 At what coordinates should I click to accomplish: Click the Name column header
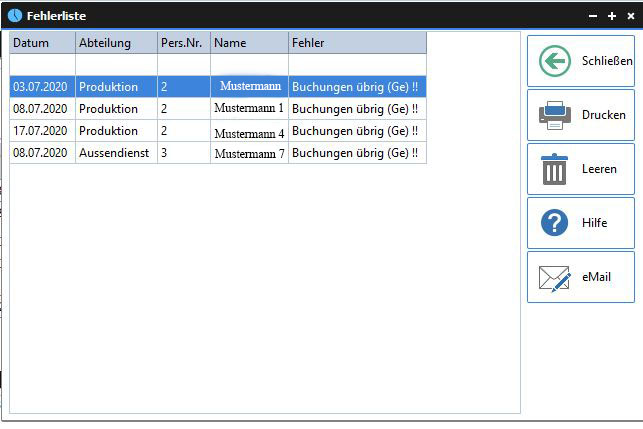[x=248, y=43]
